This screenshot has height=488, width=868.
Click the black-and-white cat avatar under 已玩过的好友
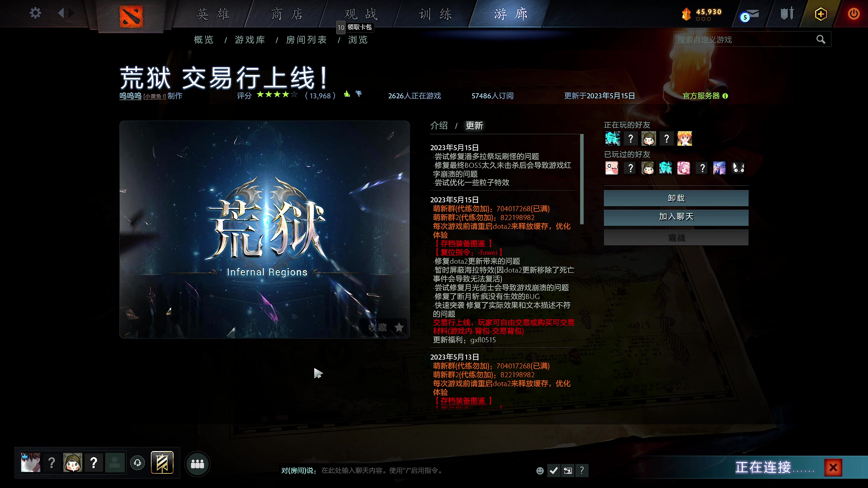pyautogui.click(x=738, y=168)
